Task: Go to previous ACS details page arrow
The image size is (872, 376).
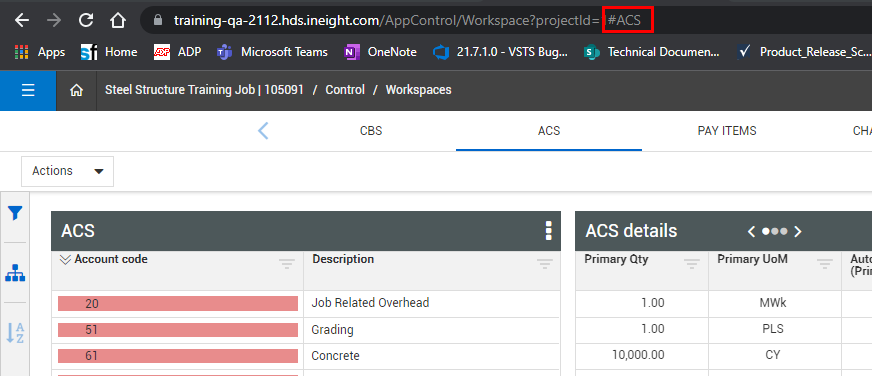Action: click(751, 231)
